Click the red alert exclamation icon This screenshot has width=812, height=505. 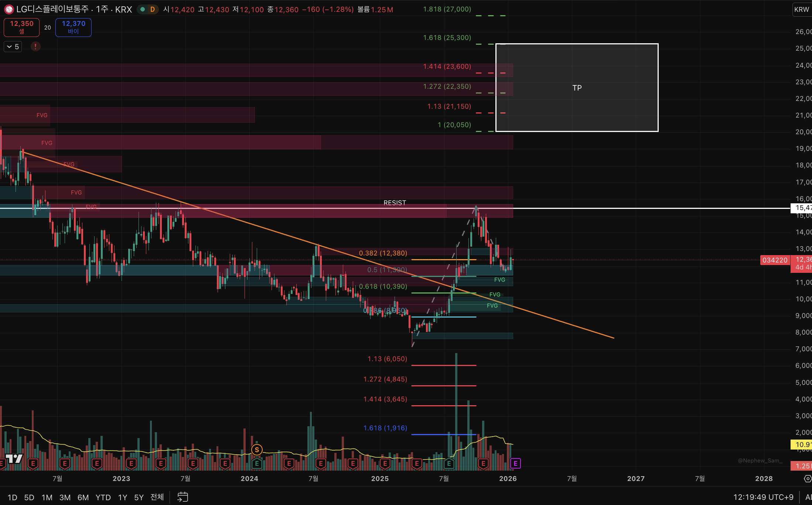point(35,47)
